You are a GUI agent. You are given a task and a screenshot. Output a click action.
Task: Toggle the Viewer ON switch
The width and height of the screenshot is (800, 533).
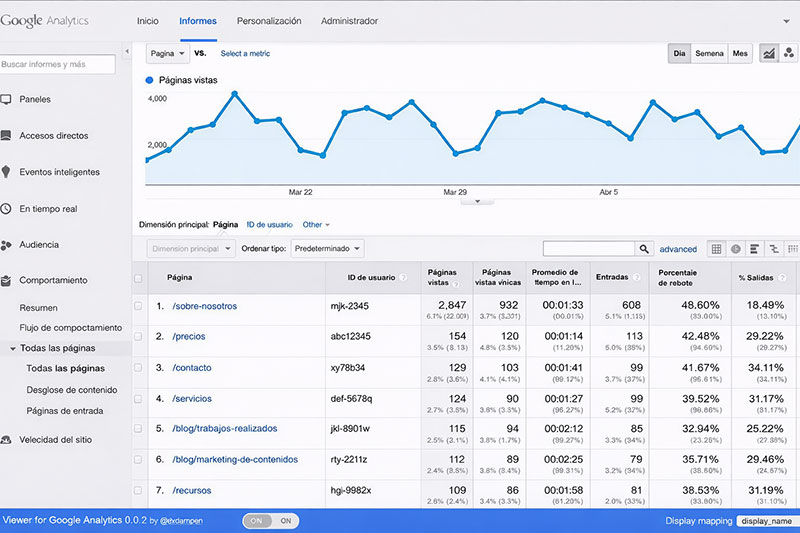tap(270, 521)
